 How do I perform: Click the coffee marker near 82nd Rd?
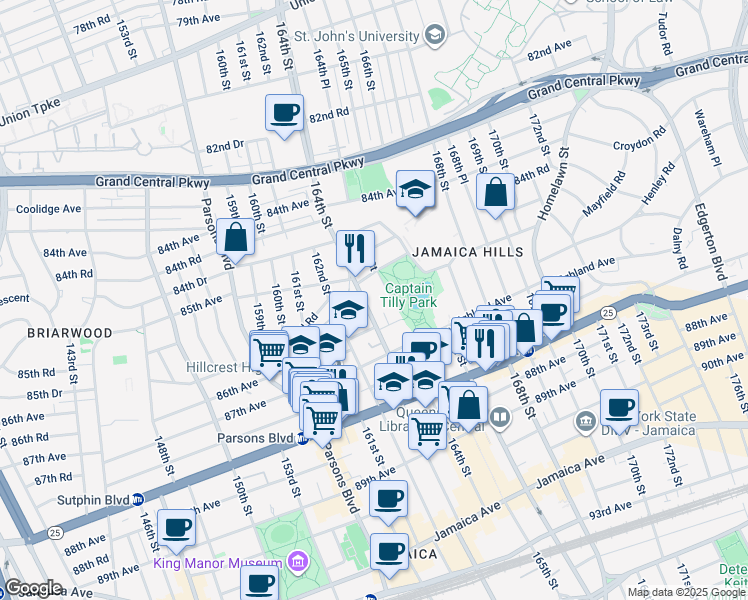[284, 112]
